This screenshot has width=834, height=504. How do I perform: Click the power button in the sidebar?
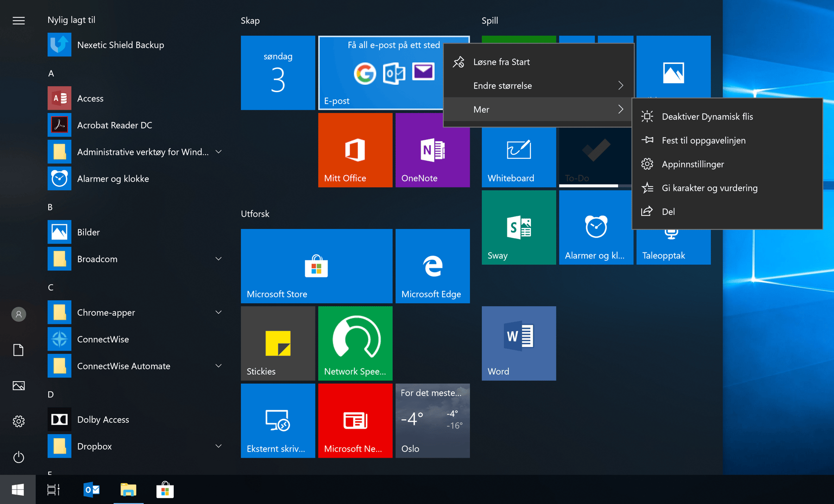[x=18, y=457]
